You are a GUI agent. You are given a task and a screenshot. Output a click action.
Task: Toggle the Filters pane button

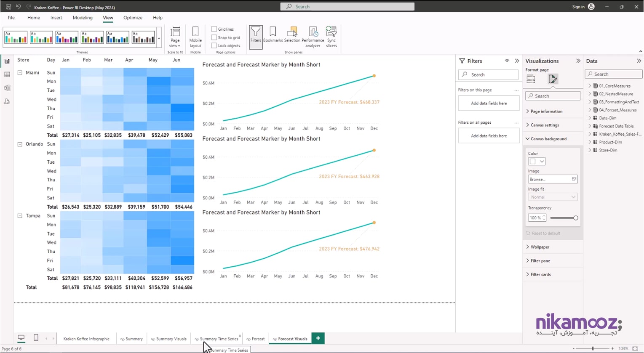click(256, 37)
